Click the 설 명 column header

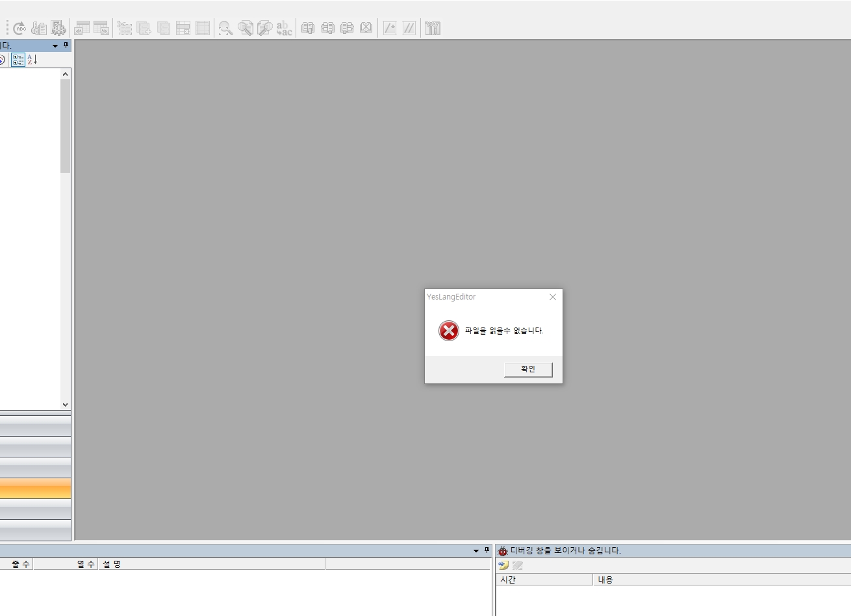(112, 564)
